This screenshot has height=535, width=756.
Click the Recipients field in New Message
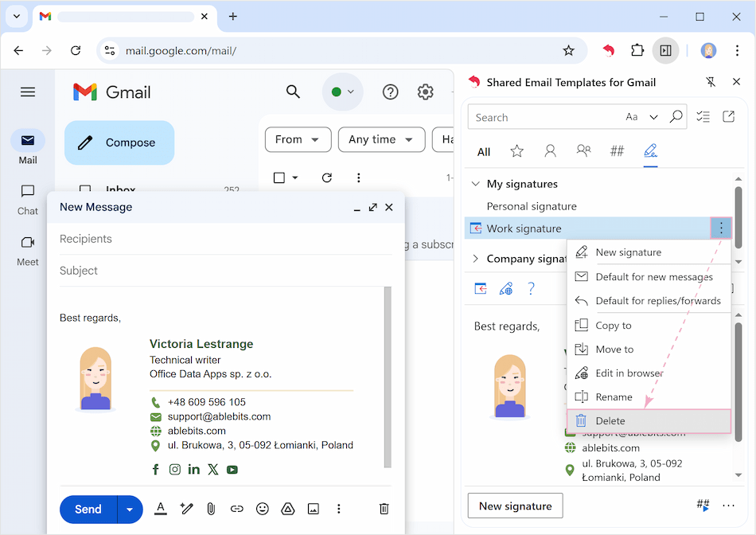click(226, 239)
